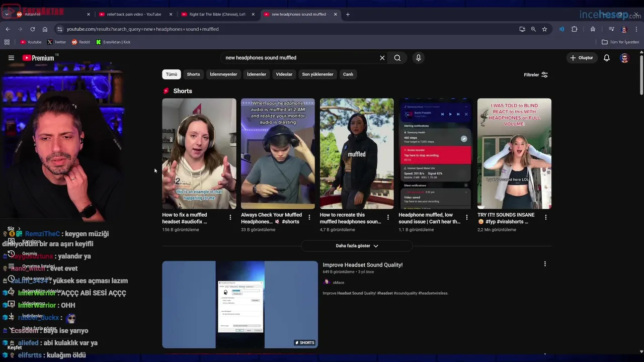644x362 pixels.
Task: Select the 'Canlı' filter chip
Action: (x=348, y=74)
